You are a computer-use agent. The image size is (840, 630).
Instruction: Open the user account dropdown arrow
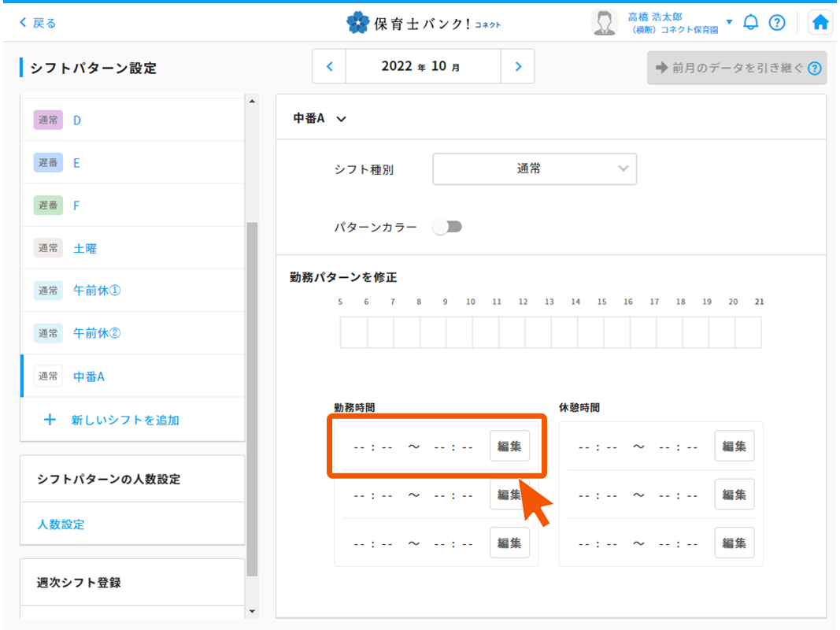(x=729, y=22)
